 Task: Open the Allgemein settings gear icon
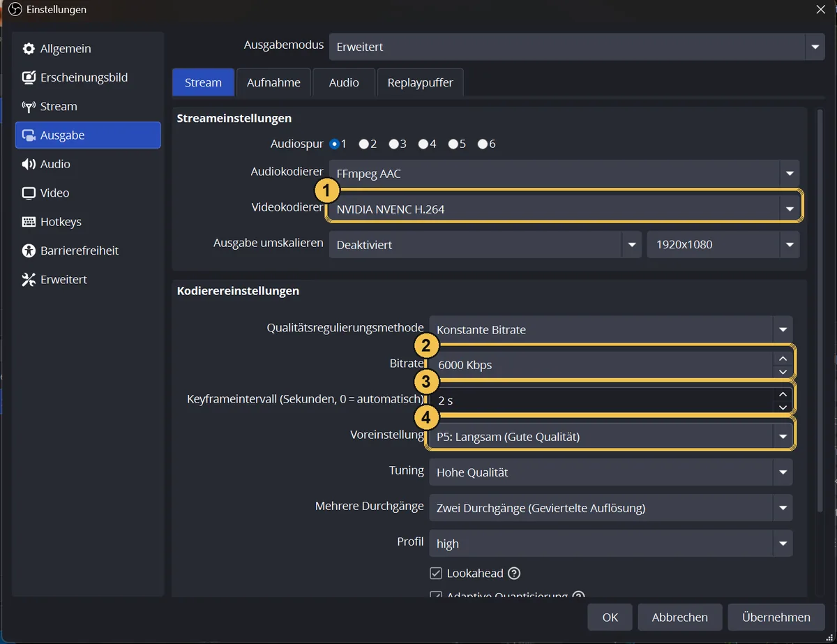coord(29,49)
